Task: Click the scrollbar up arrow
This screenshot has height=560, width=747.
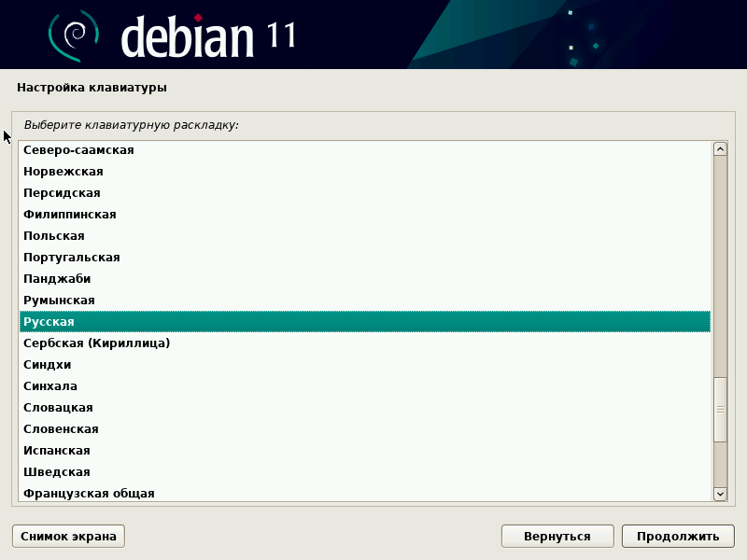Action: coord(718,147)
